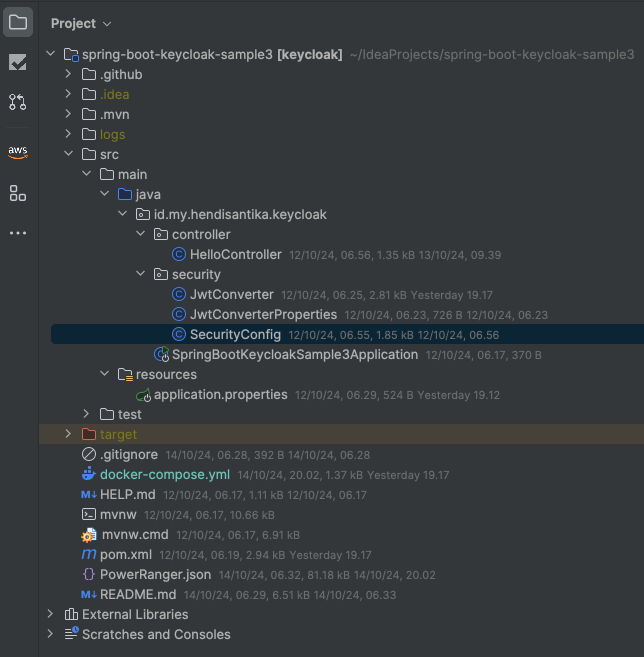This screenshot has width=644, height=657.
Task: Click the id.my.hendisantika.keycloak package label
Action: (x=240, y=214)
